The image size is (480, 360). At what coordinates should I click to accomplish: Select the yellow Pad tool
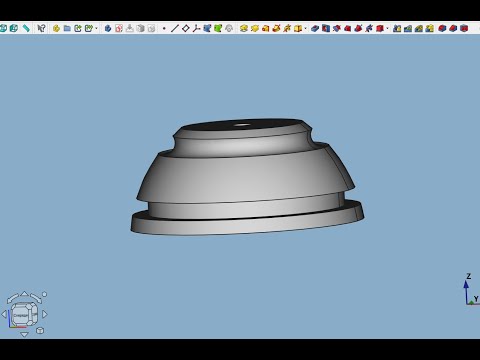(x=244, y=28)
